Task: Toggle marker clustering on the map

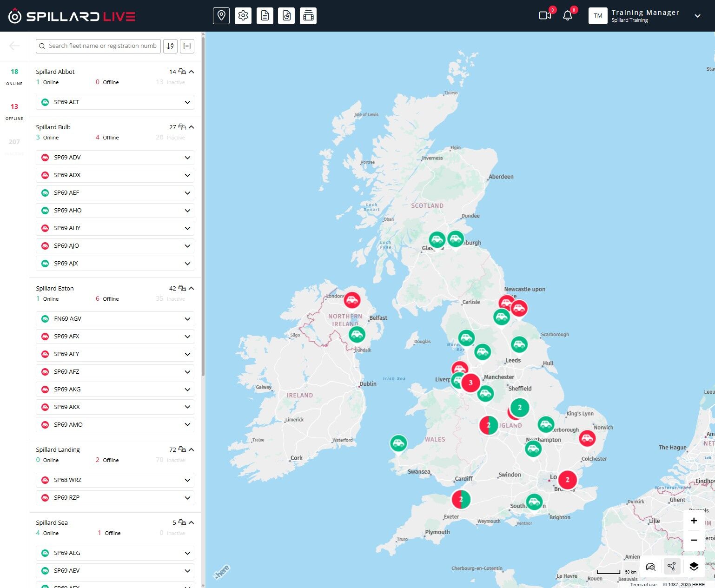Action: coord(672,566)
